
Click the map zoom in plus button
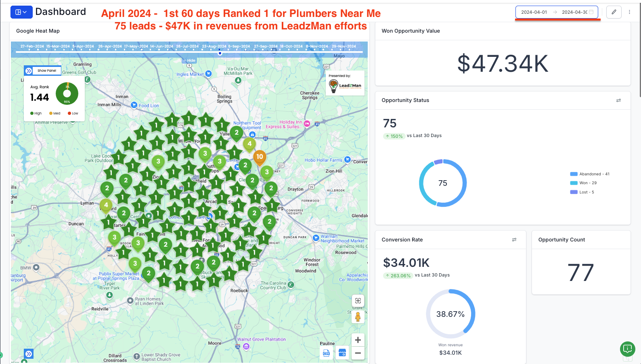click(358, 340)
